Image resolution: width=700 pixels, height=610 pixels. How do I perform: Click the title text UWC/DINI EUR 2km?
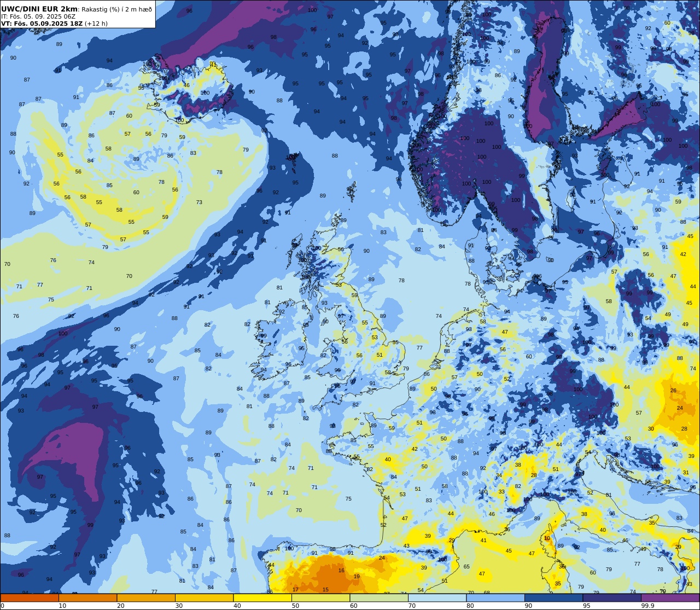[x=39, y=9]
